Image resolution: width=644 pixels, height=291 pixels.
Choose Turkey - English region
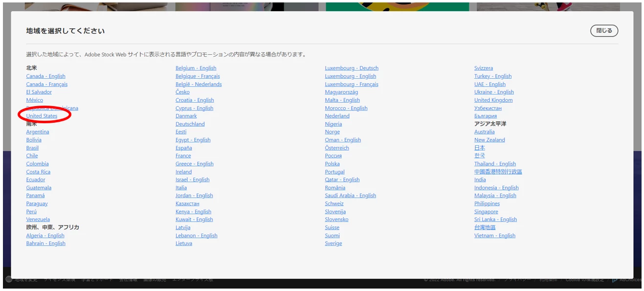click(x=493, y=76)
